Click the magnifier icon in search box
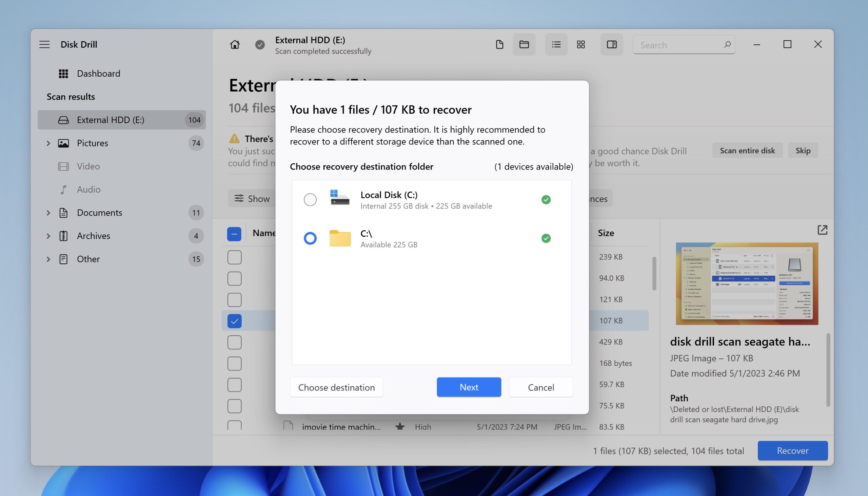Image resolution: width=868 pixels, height=496 pixels. pos(727,44)
